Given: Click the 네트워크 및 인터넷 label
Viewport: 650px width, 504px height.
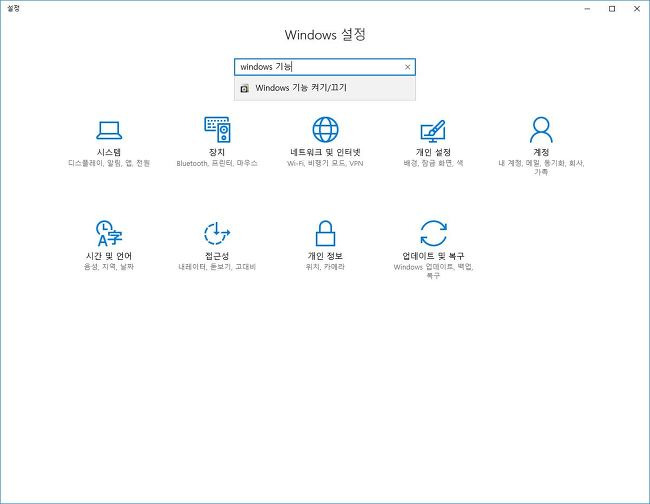Looking at the screenshot, I should (x=325, y=152).
